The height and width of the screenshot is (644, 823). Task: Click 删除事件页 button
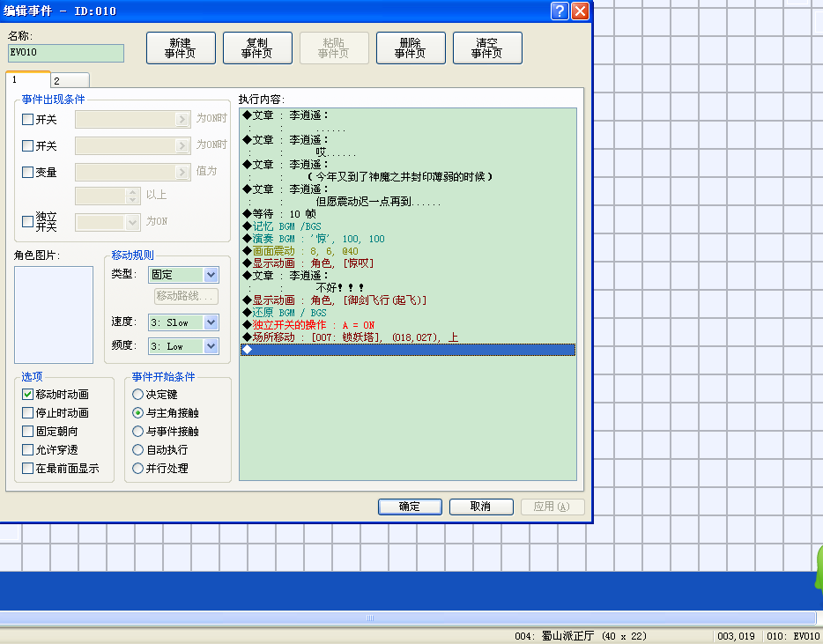[411, 48]
